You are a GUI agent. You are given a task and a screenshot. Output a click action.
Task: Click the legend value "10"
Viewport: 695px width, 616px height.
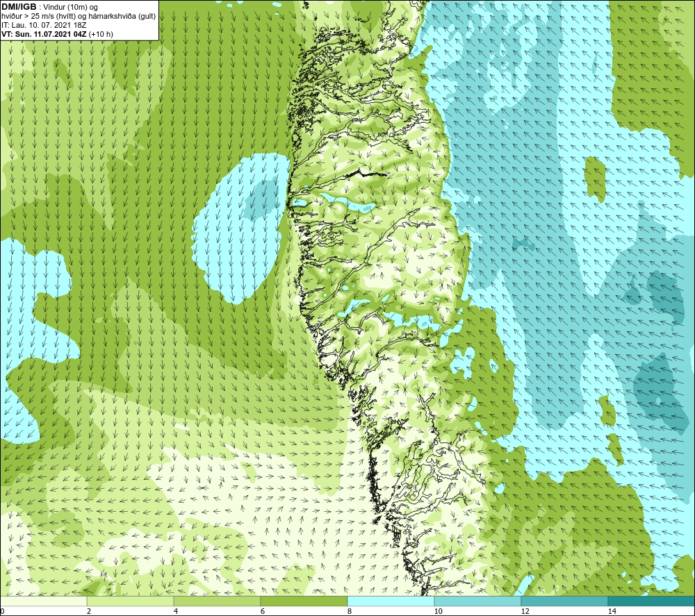(x=438, y=611)
